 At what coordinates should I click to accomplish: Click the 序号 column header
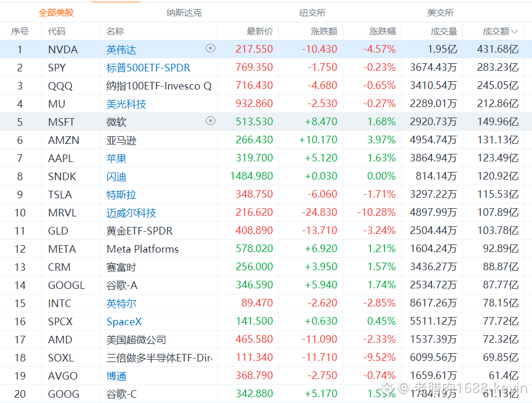click(x=20, y=32)
